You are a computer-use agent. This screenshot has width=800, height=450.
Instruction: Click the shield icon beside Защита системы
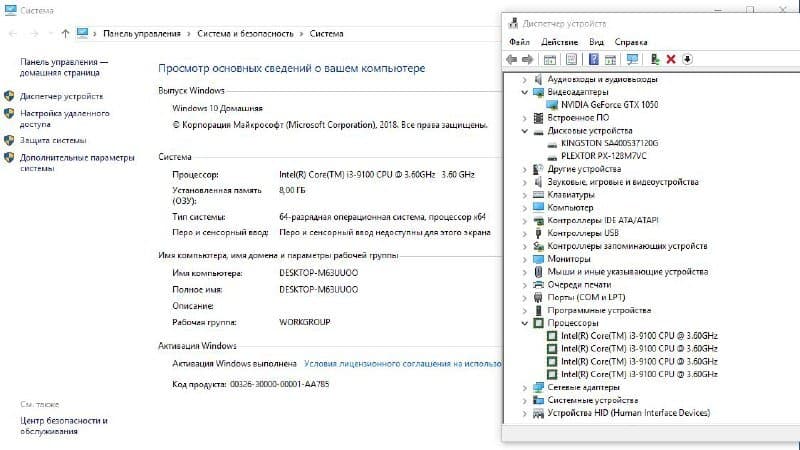pos(9,141)
